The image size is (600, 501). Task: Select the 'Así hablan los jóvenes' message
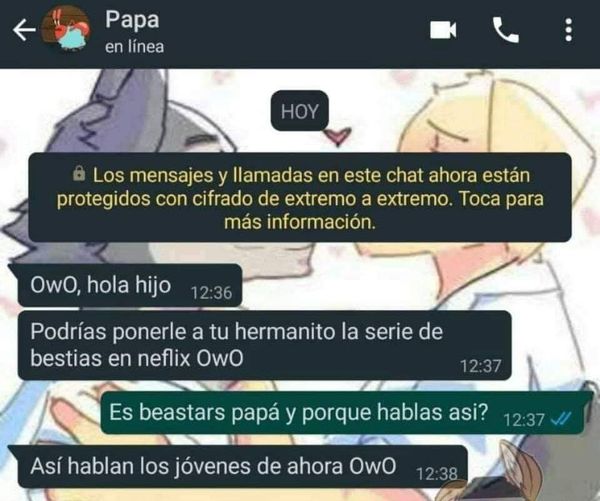pyautogui.click(x=240, y=467)
